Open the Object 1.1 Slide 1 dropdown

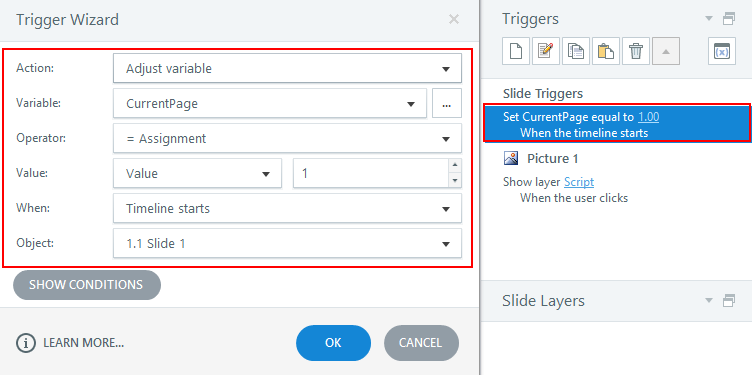[287, 244]
